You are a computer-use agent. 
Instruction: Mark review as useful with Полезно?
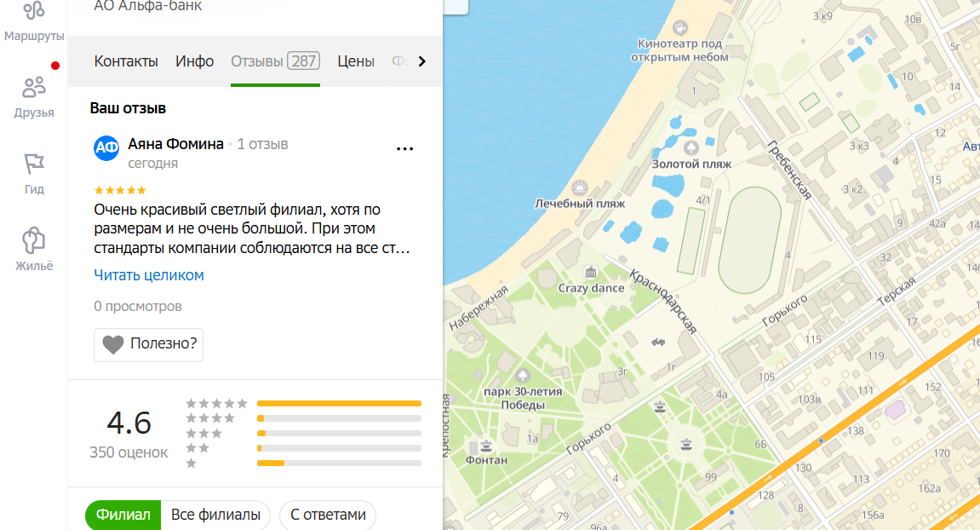point(149,344)
